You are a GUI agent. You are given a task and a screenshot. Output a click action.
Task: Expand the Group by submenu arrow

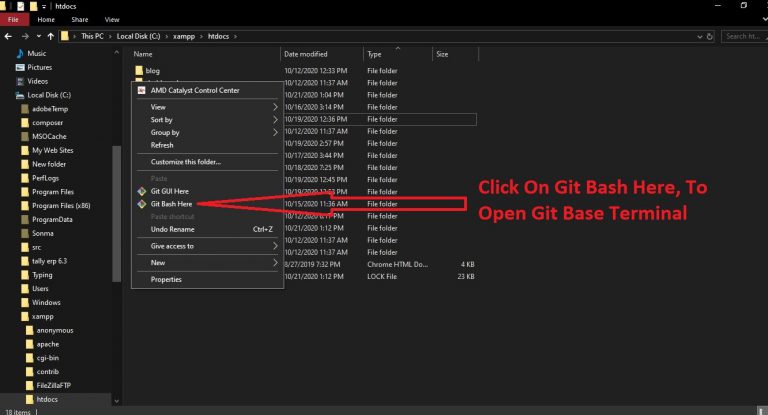pyautogui.click(x=276, y=132)
